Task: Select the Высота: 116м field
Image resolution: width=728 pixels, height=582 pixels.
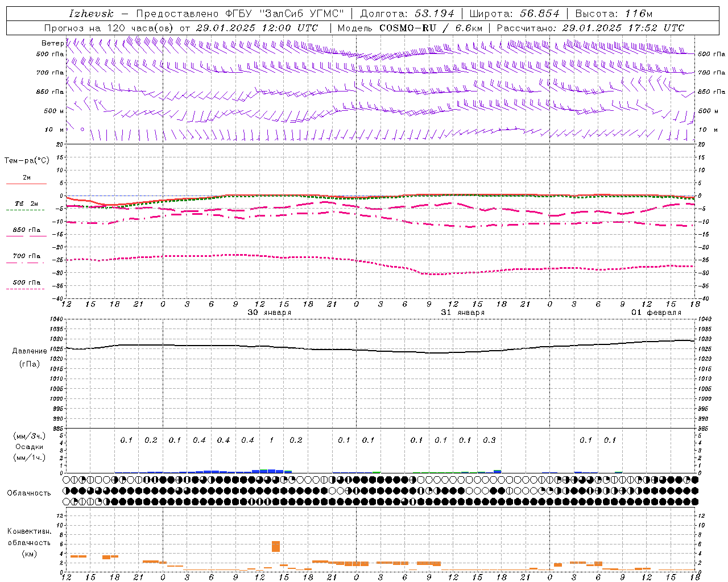Action: 614,14
